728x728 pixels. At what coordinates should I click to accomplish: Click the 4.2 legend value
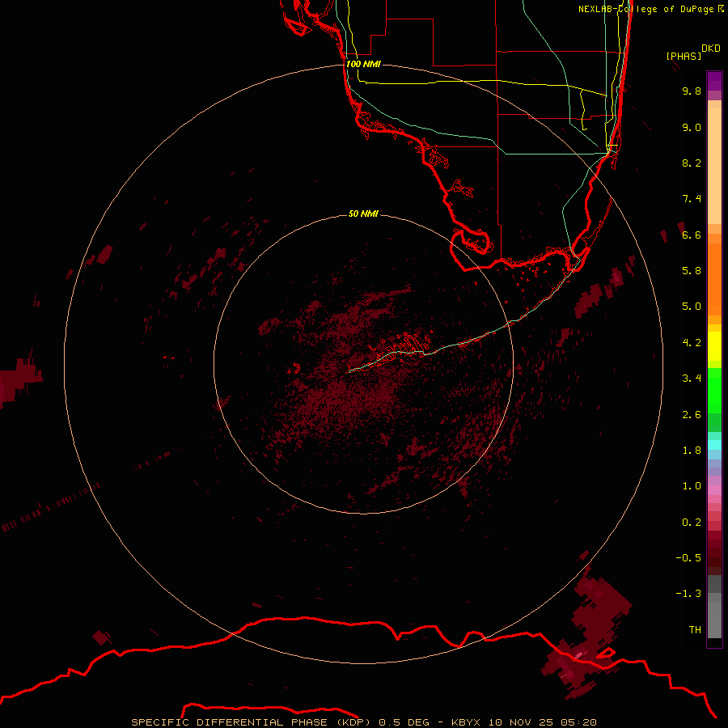pos(692,343)
